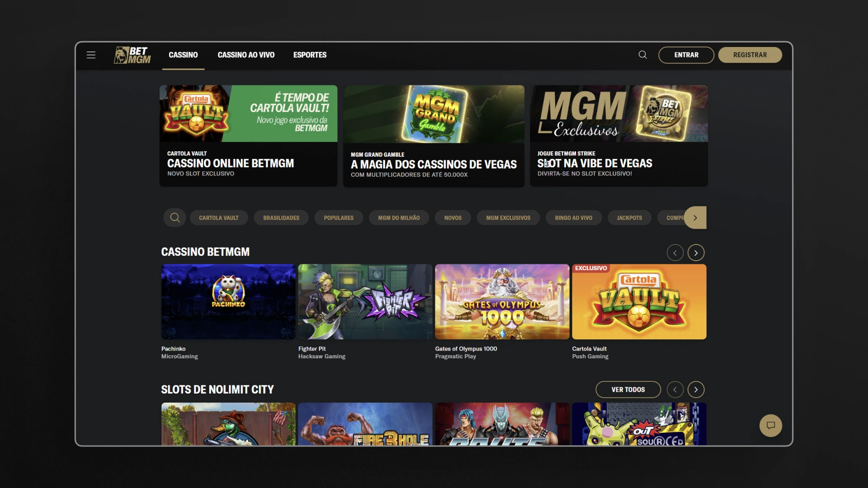
Task: Open the exclusive Cartola Vault game thumbnail
Action: coord(639,302)
